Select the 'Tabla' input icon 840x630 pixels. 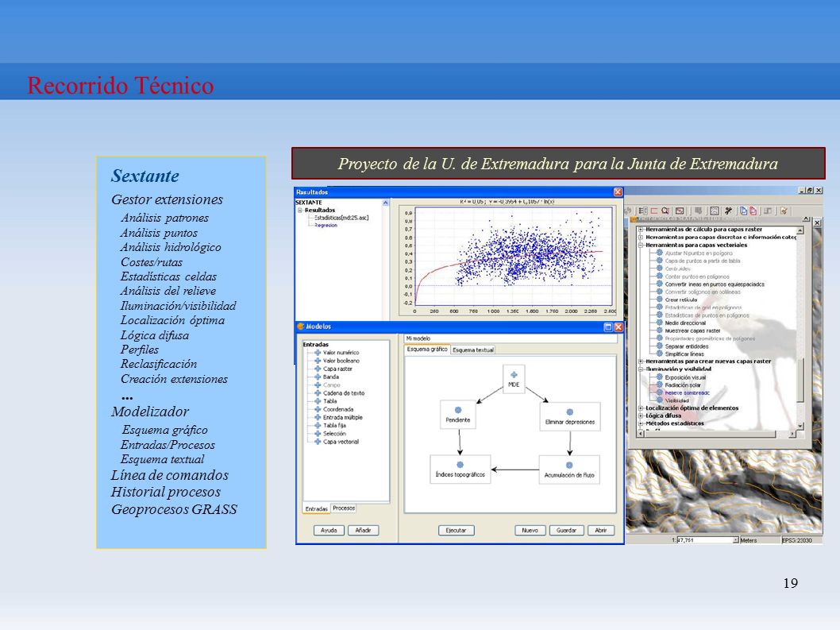click(x=318, y=401)
